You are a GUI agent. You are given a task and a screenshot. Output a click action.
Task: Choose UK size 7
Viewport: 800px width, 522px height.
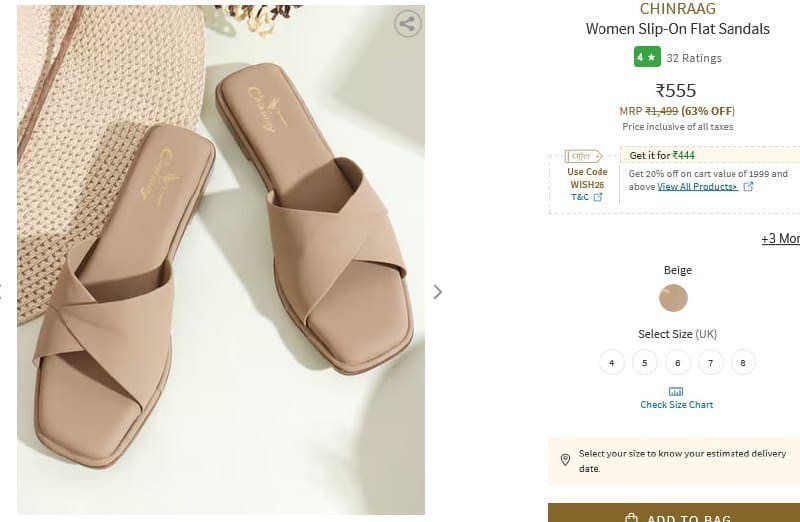[x=710, y=363]
